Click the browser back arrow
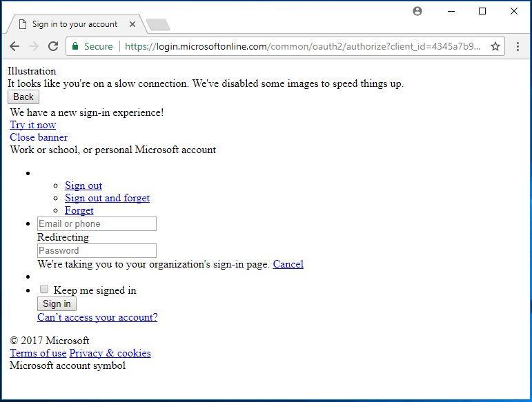Screen dimensions: 532x402 14,46
